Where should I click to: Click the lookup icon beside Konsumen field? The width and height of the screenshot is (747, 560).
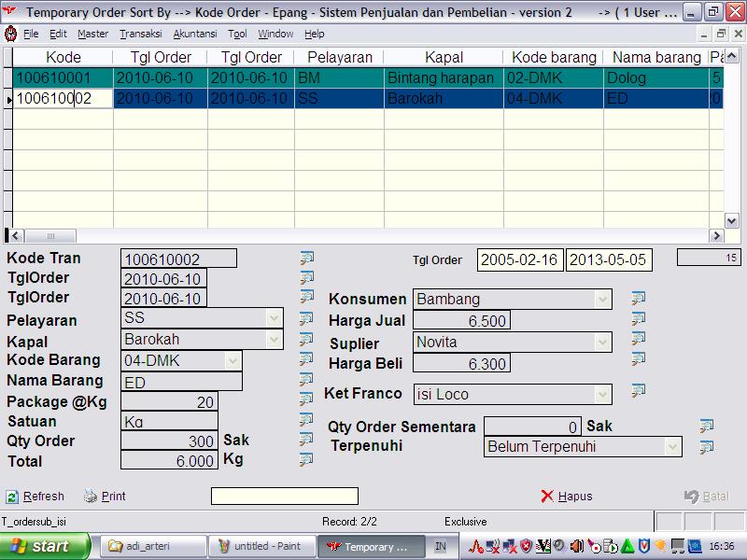(x=639, y=299)
